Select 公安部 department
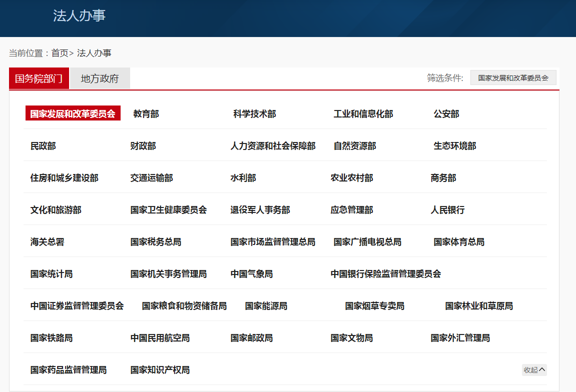 click(x=446, y=114)
